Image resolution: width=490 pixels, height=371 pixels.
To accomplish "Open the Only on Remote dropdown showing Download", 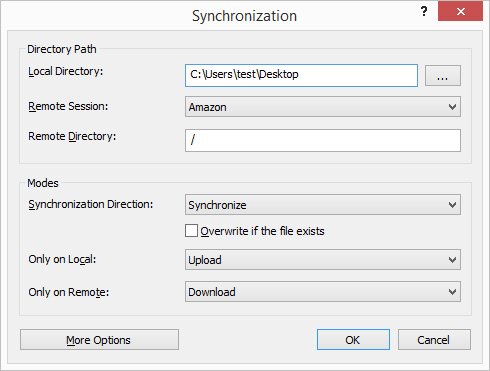I will [x=323, y=292].
